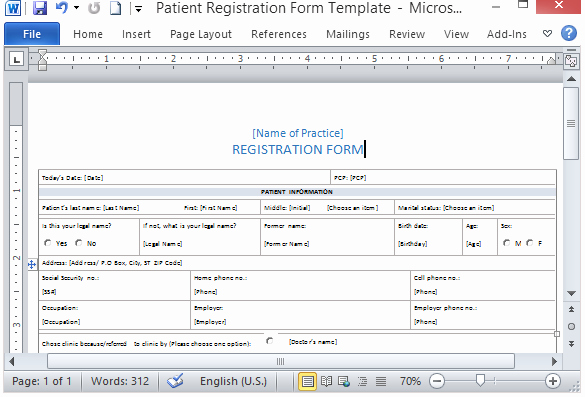Open Customize Quick Access Toolbar dropdown

pos(138,9)
